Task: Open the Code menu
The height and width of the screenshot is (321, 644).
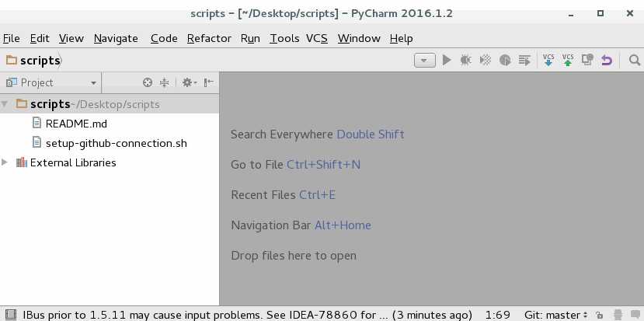Action: pos(164,38)
